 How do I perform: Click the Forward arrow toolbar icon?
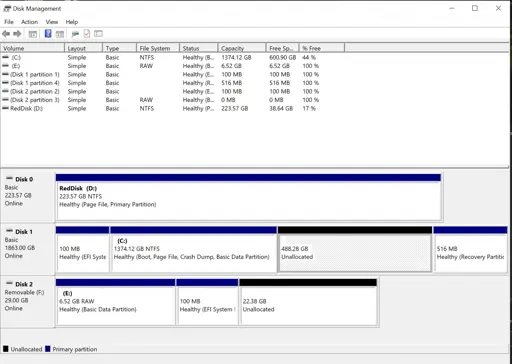pos(17,34)
